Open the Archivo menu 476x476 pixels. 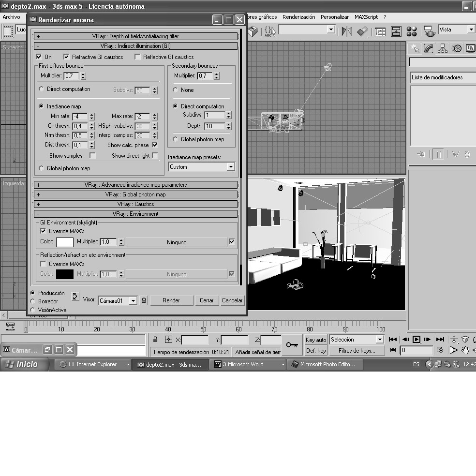11,17
